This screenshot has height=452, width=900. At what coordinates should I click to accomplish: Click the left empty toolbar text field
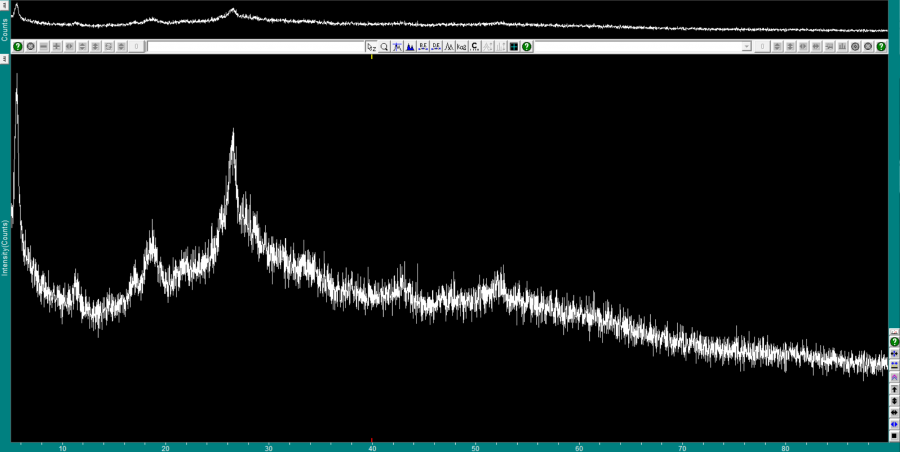pyautogui.click(x=256, y=47)
